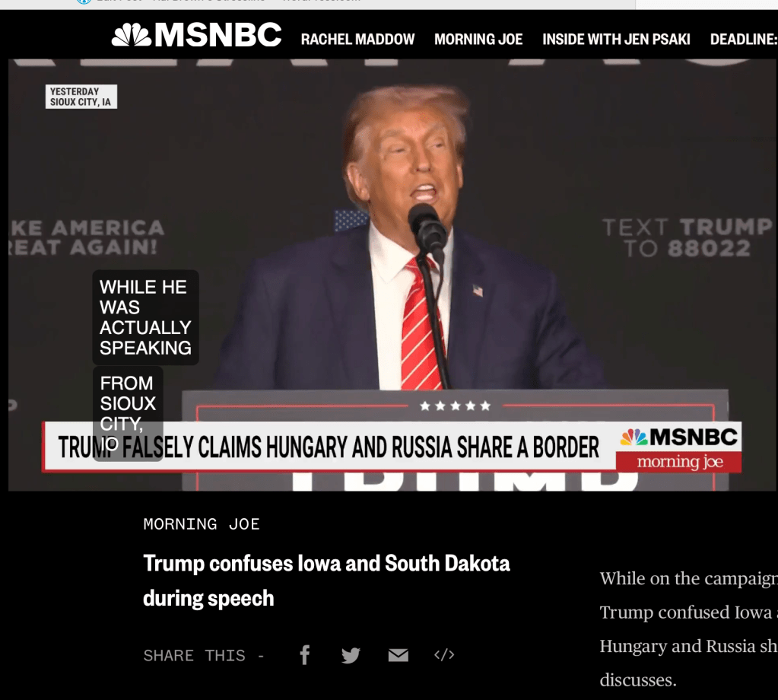Click the 'While on the campaign' description text
The width and height of the screenshot is (778, 700).
[689, 629]
